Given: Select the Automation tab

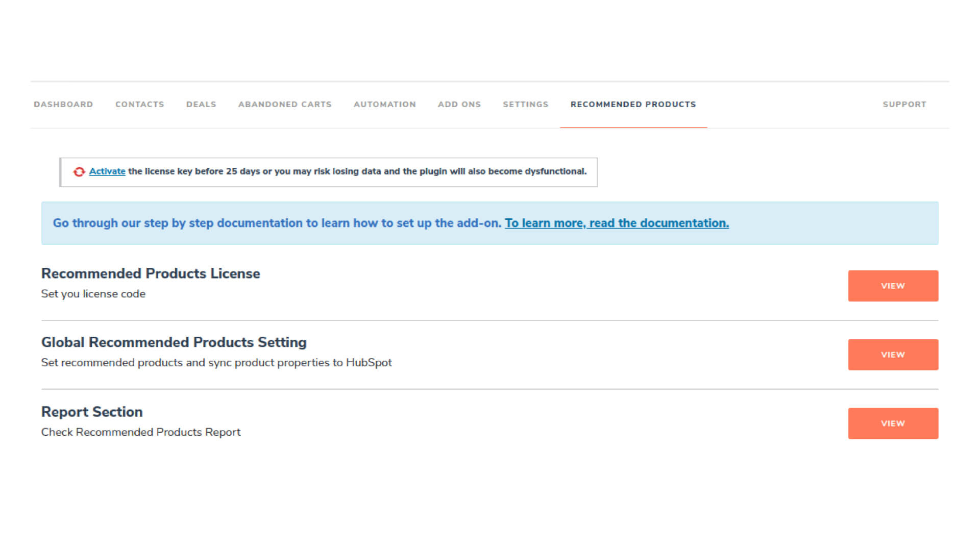Looking at the screenshot, I should [384, 105].
